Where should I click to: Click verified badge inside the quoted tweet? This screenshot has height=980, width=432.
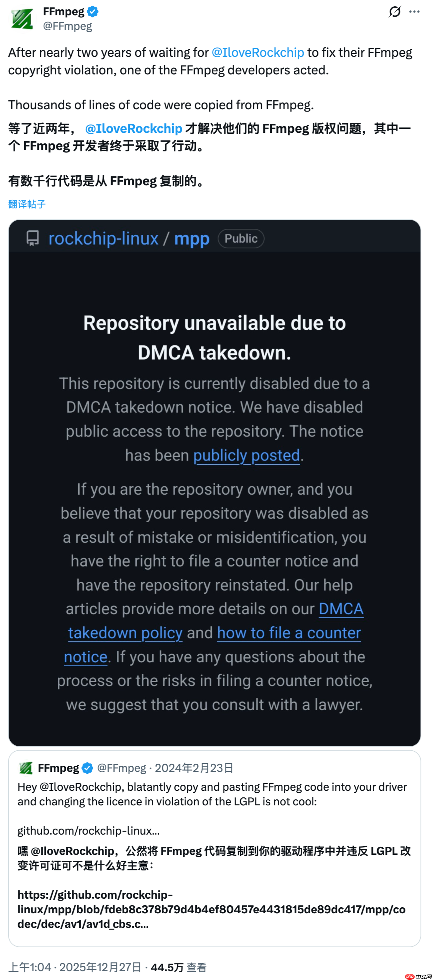point(87,768)
